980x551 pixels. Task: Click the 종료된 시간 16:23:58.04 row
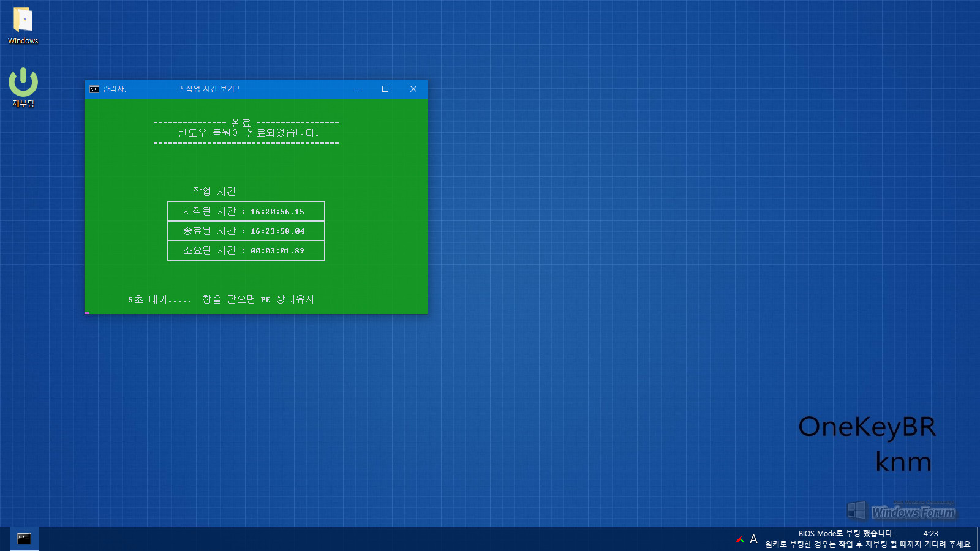point(246,231)
